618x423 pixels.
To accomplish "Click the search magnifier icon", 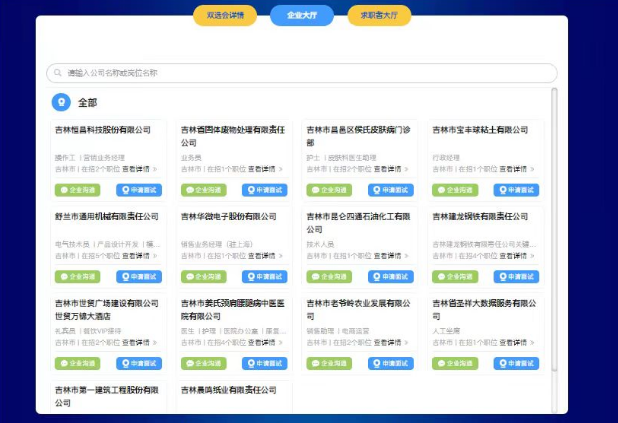I will [58, 73].
